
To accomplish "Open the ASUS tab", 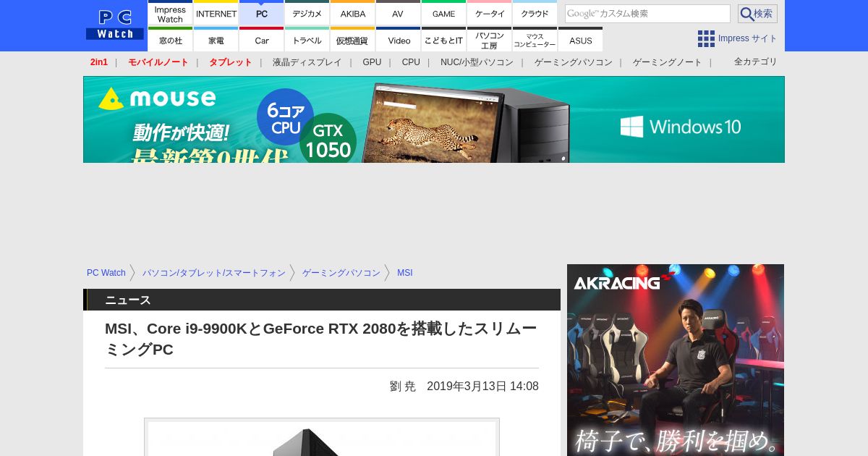I will pos(581,39).
